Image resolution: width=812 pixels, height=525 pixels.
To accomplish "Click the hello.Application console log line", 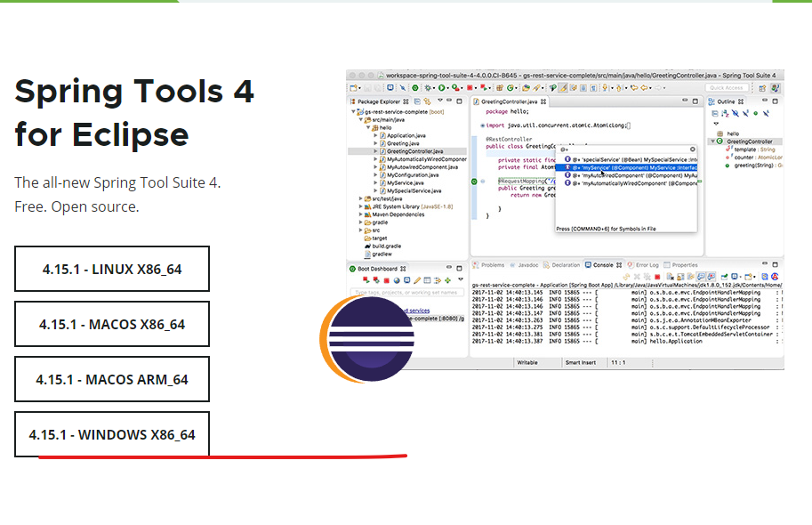I will (x=627, y=341).
